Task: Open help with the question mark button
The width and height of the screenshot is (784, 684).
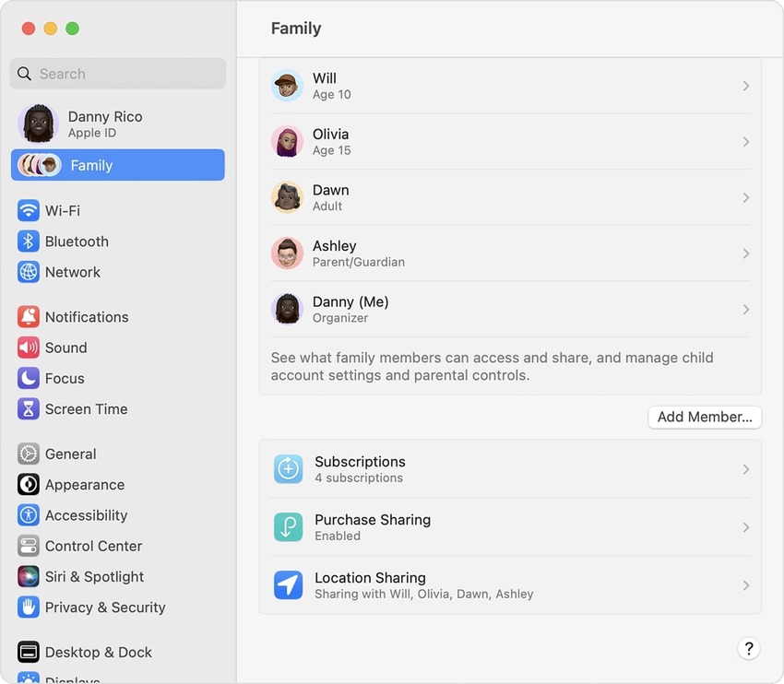Action: point(749,648)
